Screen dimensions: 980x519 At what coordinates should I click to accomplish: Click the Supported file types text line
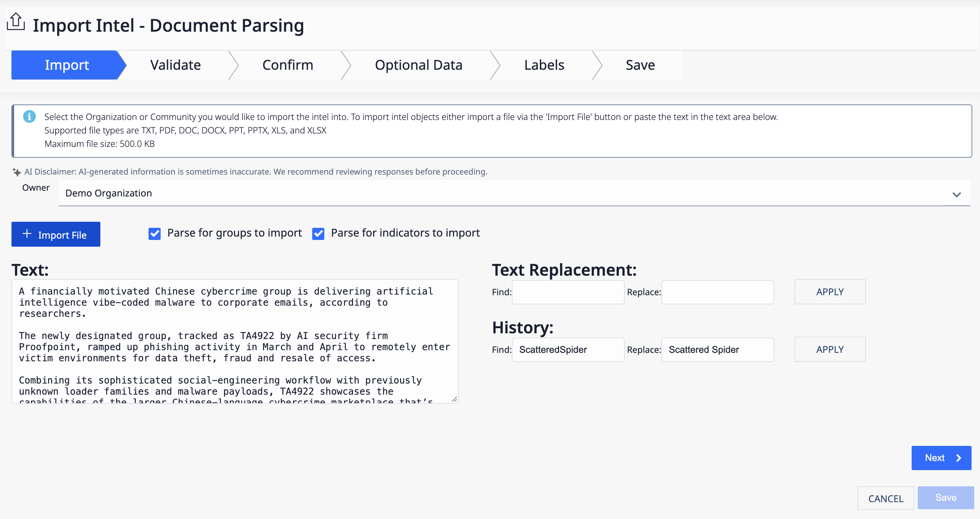[185, 130]
